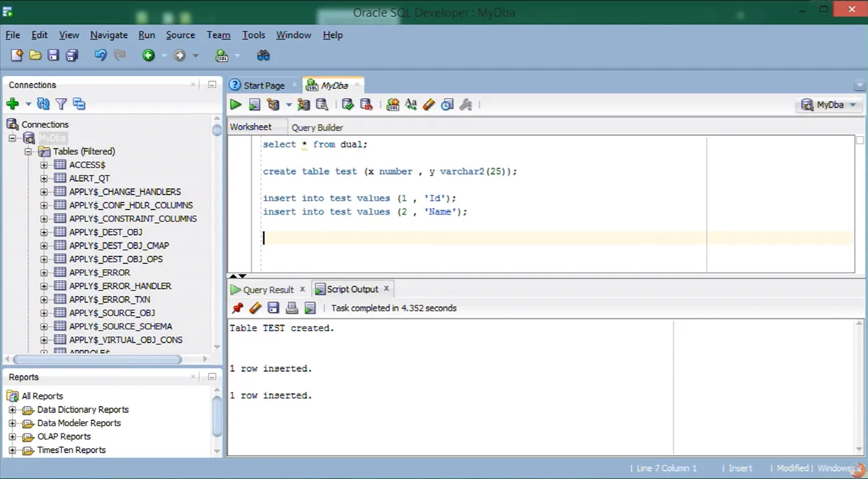The image size is (868, 479).
Task: Open SQL History from the worksheet toolbar
Action: pyautogui.click(x=447, y=104)
